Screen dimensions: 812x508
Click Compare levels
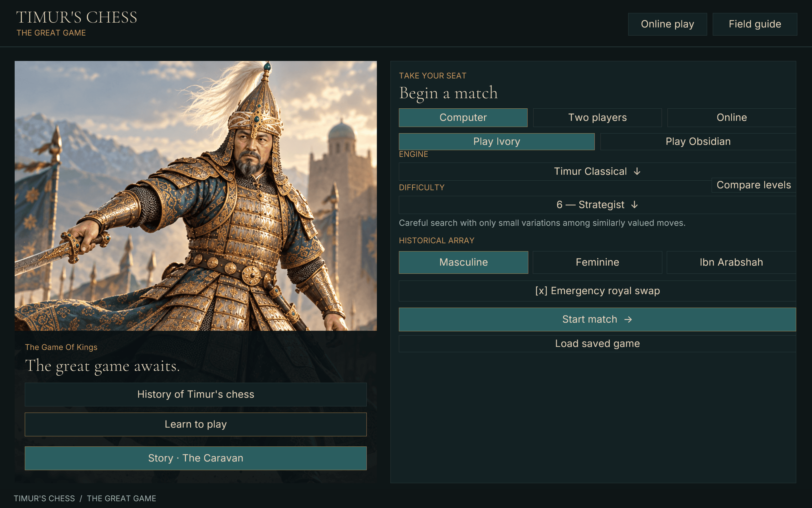click(754, 185)
